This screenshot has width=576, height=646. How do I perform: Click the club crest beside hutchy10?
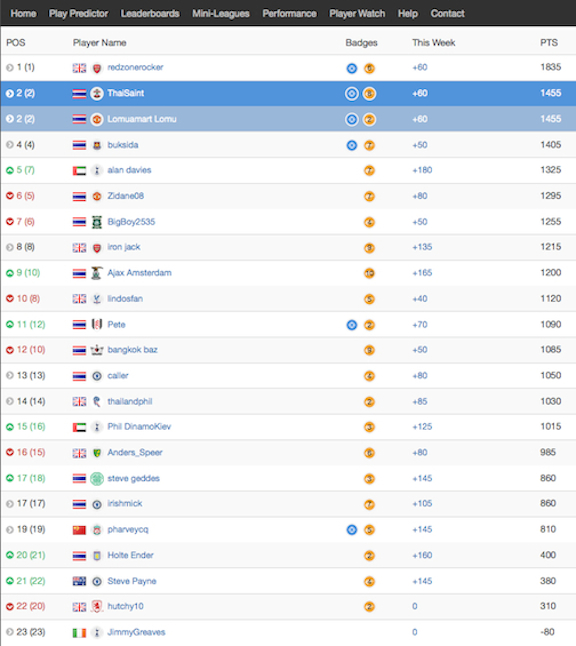click(97, 606)
